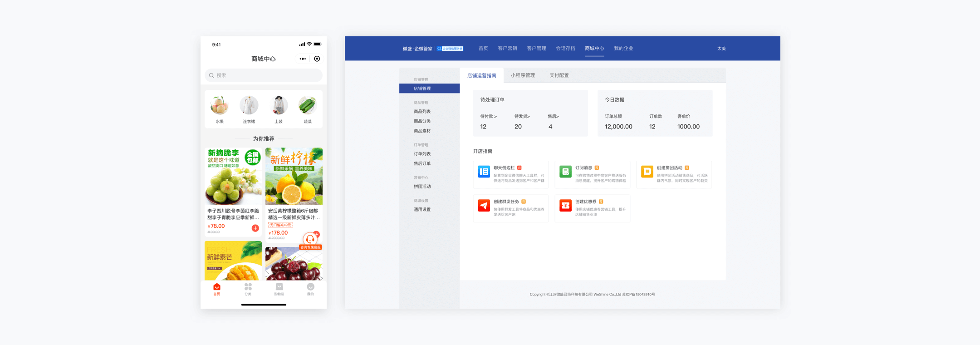Click the ¥78.00 plum price
The height and width of the screenshot is (345, 980).
[216, 226]
